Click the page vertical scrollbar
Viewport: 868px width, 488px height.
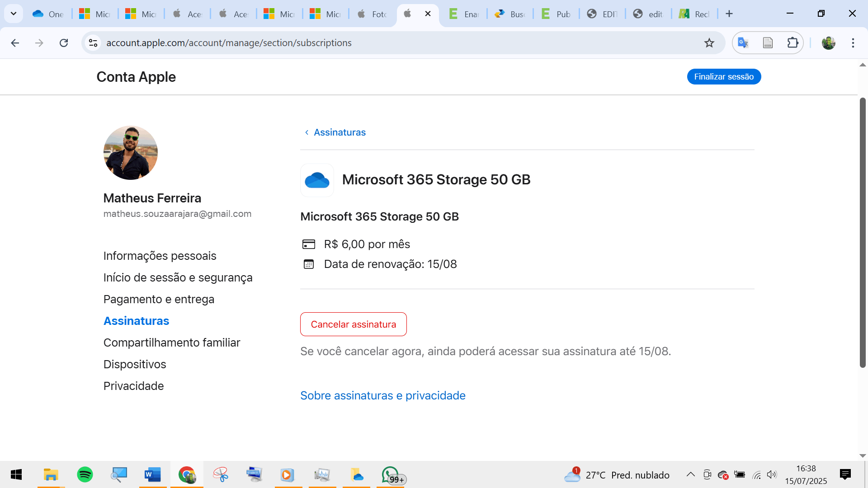click(863, 233)
